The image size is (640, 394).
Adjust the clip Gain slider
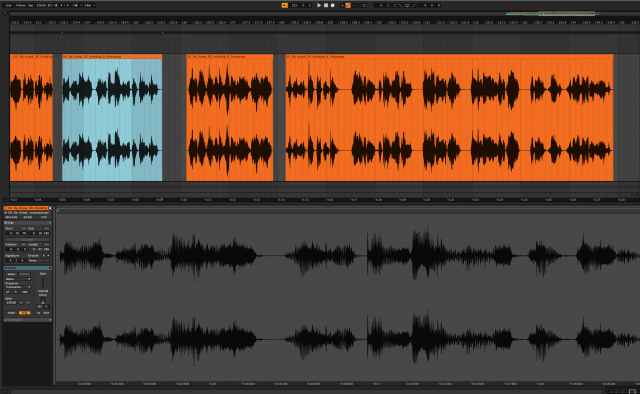click(43, 282)
